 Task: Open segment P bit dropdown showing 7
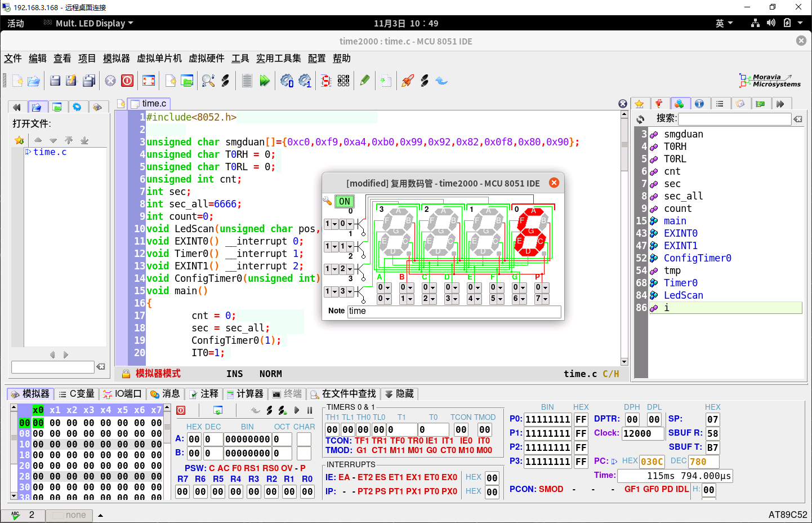tap(542, 299)
